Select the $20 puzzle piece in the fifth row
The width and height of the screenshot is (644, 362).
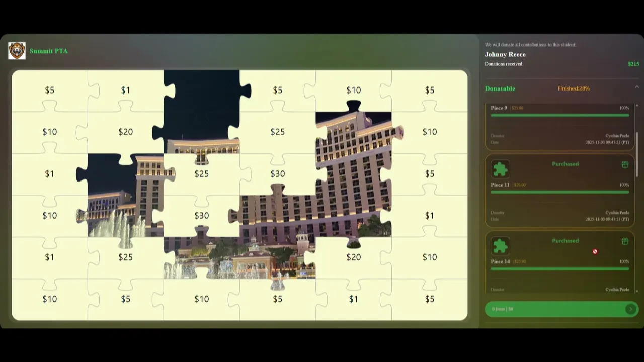(353, 257)
